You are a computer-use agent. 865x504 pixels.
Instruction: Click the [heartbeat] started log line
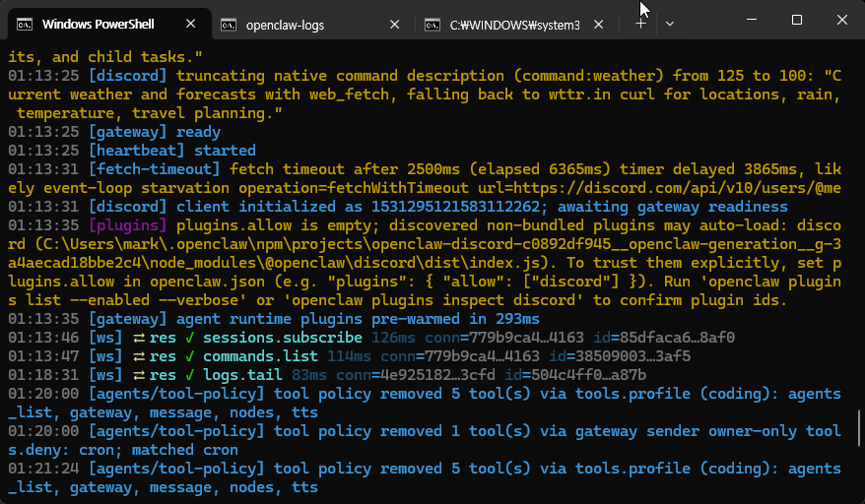(132, 151)
